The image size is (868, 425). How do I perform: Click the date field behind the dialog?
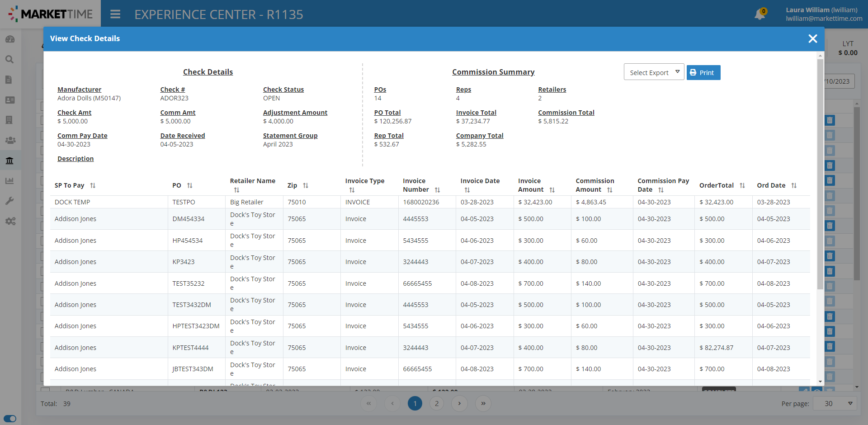coord(840,81)
